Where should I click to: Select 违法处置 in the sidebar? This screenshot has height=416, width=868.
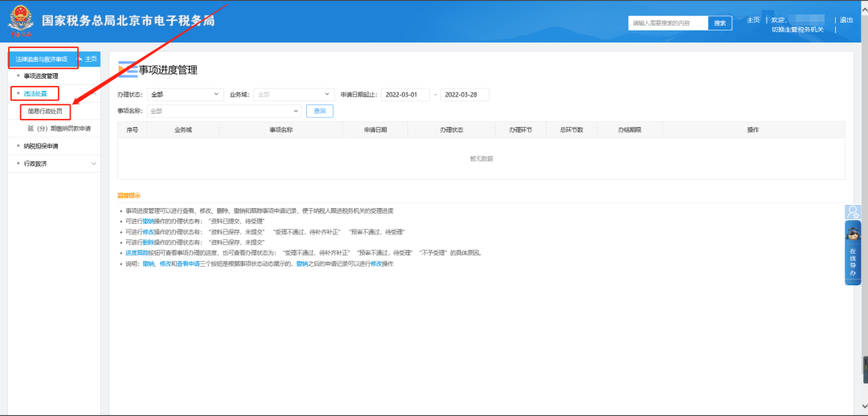pos(35,93)
